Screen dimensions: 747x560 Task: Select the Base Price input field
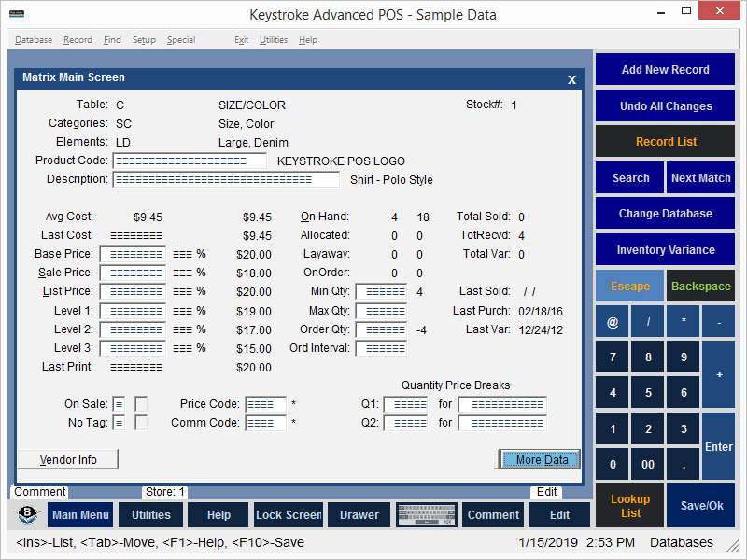pyautogui.click(x=133, y=254)
